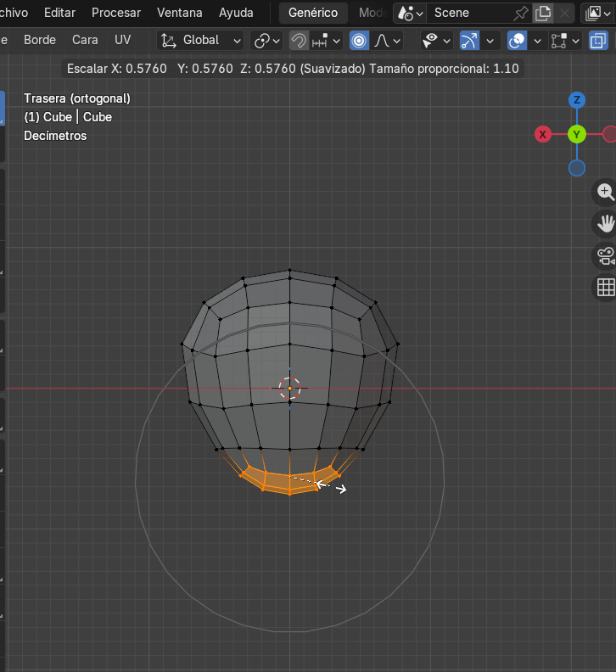The height and width of the screenshot is (672, 616).
Task: Click the new scene icon beside Scene
Action: pyautogui.click(x=542, y=13)
